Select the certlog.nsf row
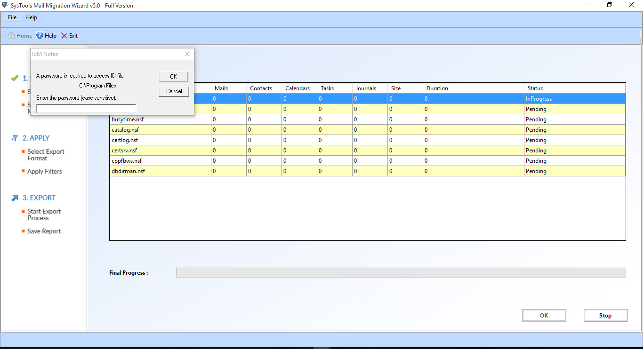 click(x=368, y=140)
